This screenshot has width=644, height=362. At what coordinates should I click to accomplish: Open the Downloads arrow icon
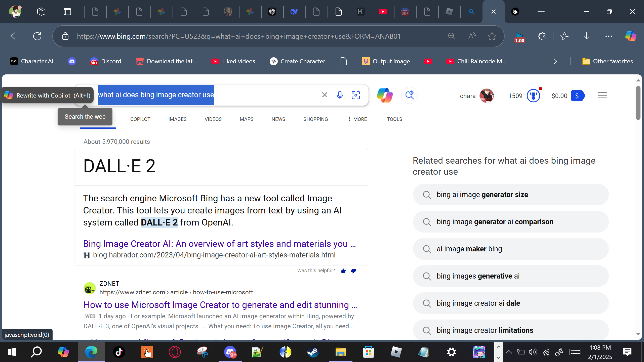[x=586, y=36]
